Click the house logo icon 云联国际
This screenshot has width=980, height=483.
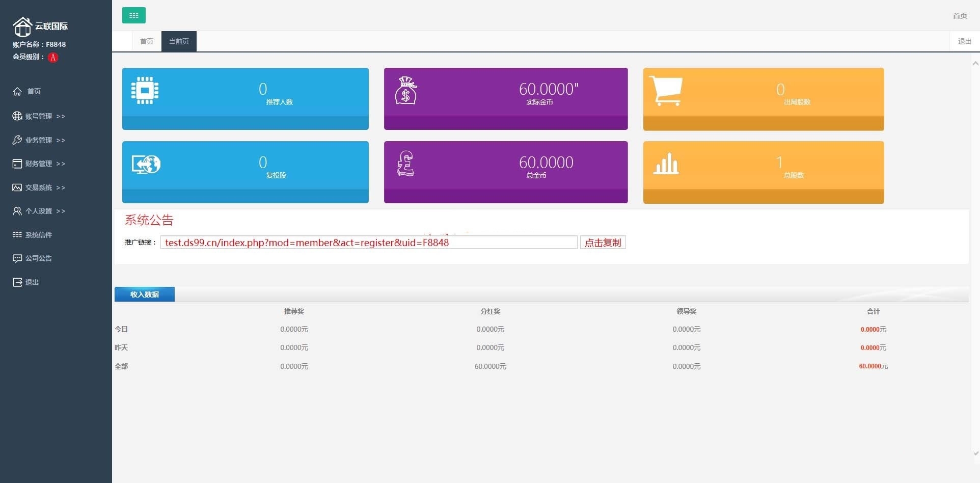tap(22, 26)
